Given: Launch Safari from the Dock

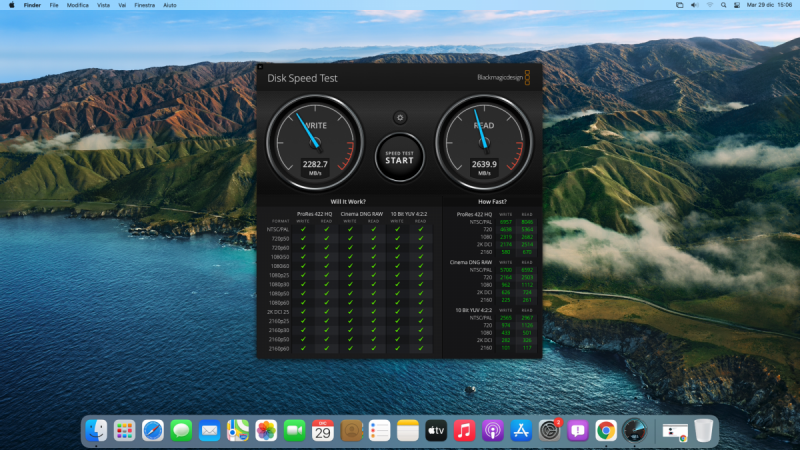Looking at the screenshot, I should 153,431.
